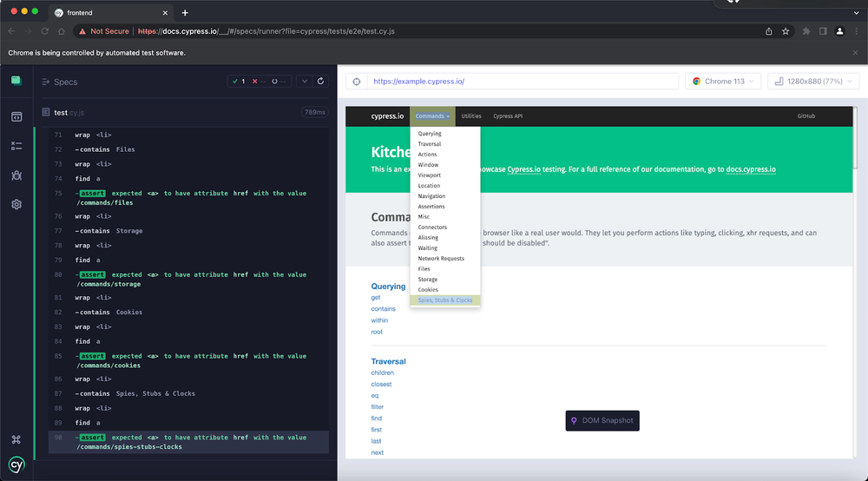The width and height of the screenshot is (868, 481).
Task: Rerun tests with the reload icon
Action: click(x=320, y=82)
